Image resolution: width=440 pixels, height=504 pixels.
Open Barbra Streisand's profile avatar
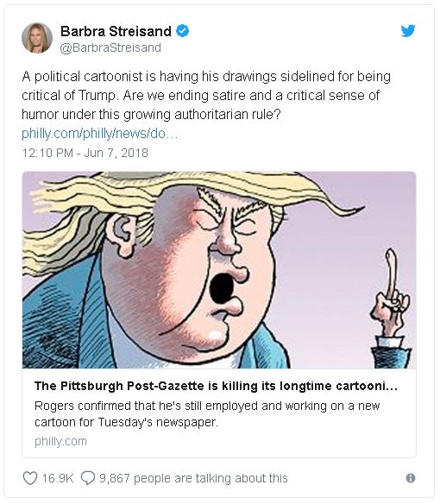(37, 38)
